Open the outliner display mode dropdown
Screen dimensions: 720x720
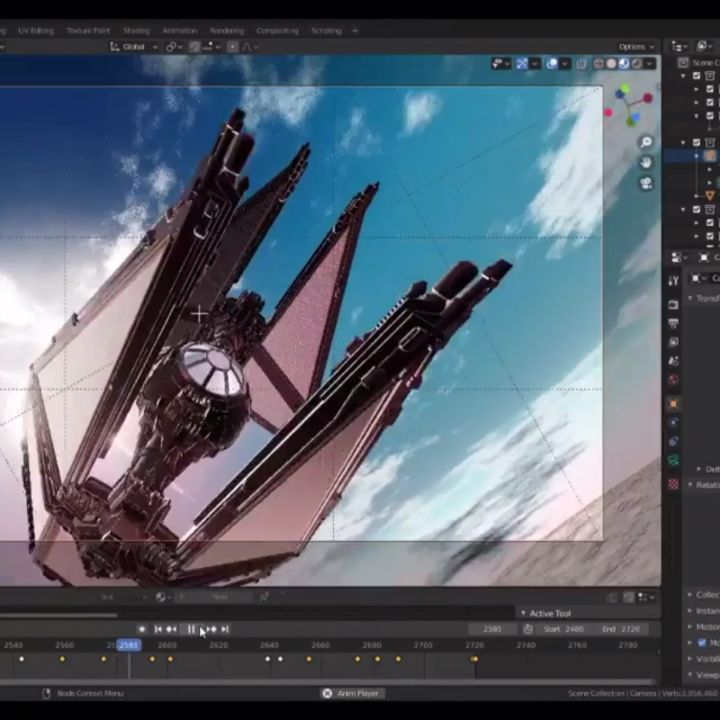point(704,46)
